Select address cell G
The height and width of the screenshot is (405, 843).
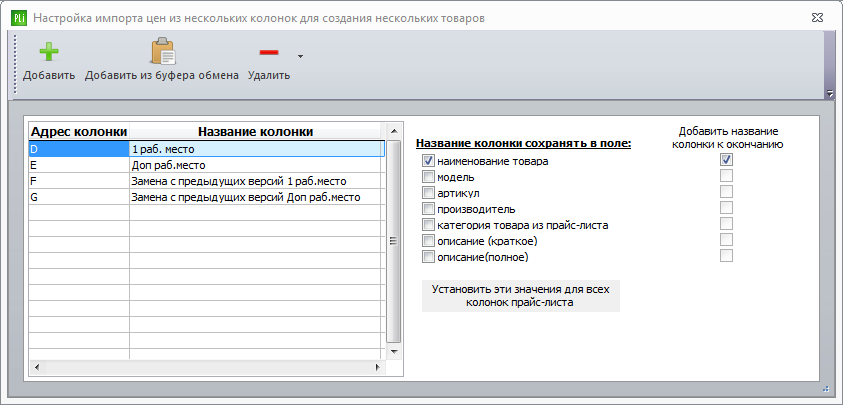(79, 197)
